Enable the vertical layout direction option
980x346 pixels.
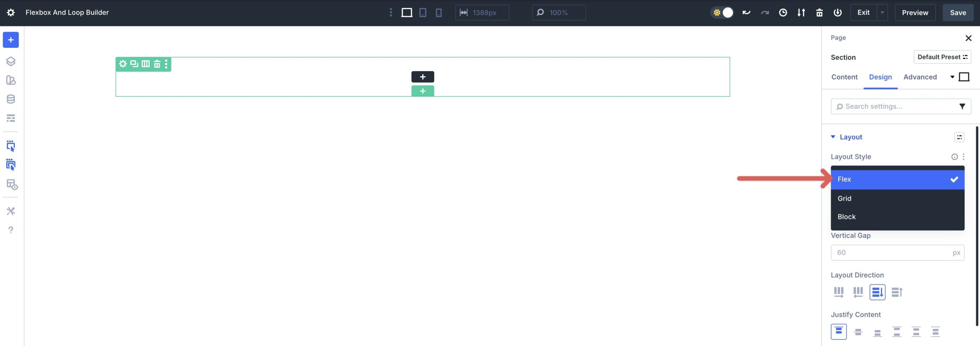point(877,292)
